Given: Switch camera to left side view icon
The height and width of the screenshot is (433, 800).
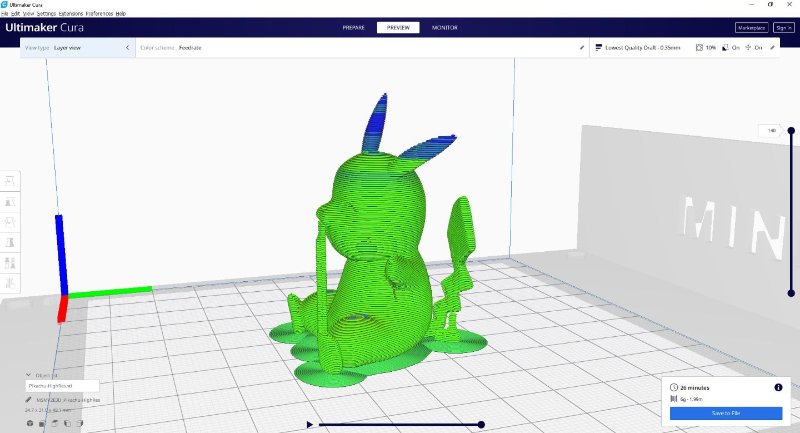Looking at the screenshot, I should 67,423.
